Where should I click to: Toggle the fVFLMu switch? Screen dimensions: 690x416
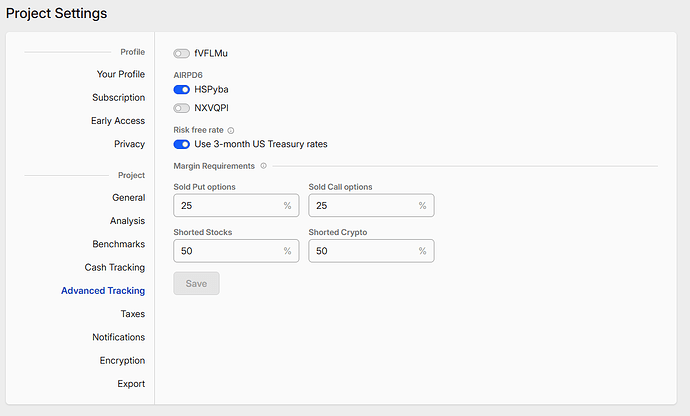181,53
